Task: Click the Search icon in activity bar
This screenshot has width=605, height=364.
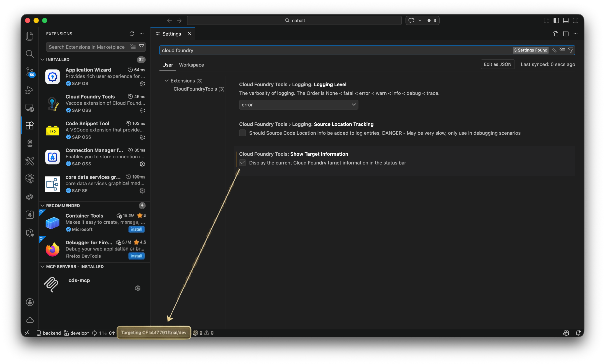Action: [x=30, y=54]
